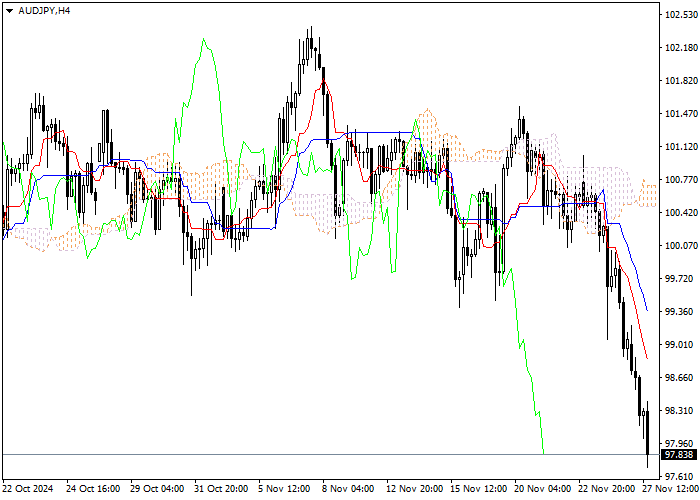
Task: Click the 101.820 price axis value
Action: coord(681,81)
